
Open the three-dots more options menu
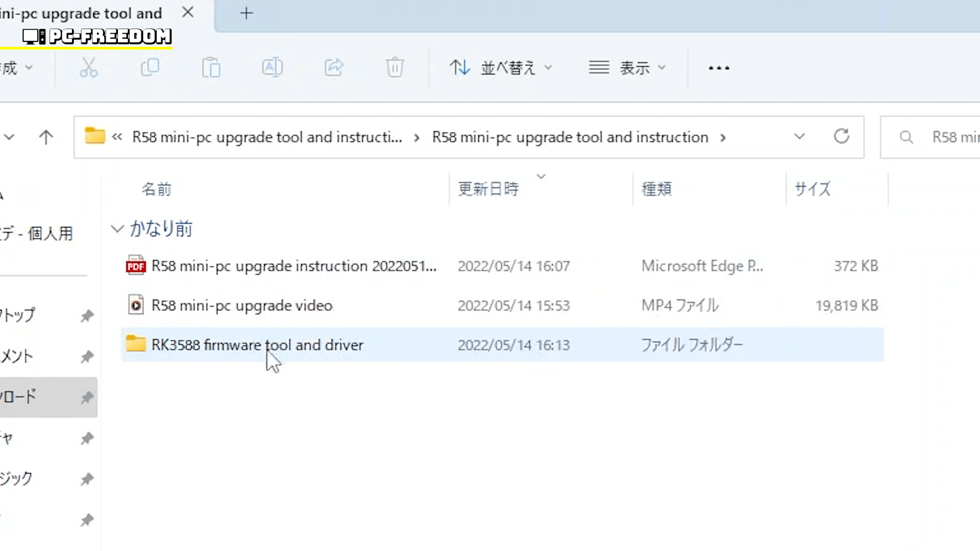[719, 67]
